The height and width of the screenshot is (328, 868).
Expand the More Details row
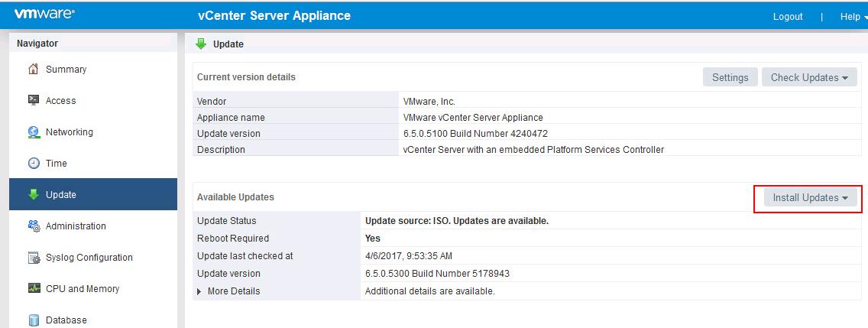click(200, 291)
